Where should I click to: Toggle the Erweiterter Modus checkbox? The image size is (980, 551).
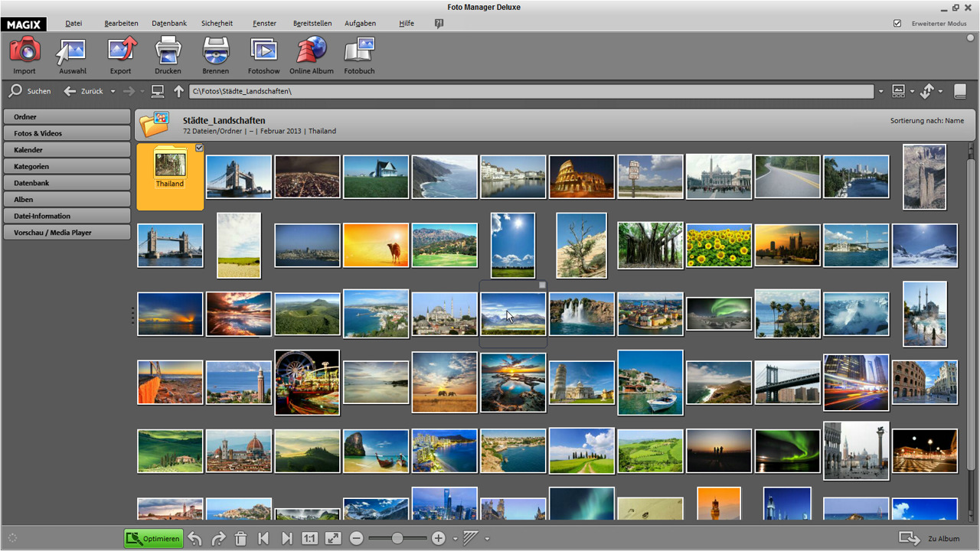897,24
